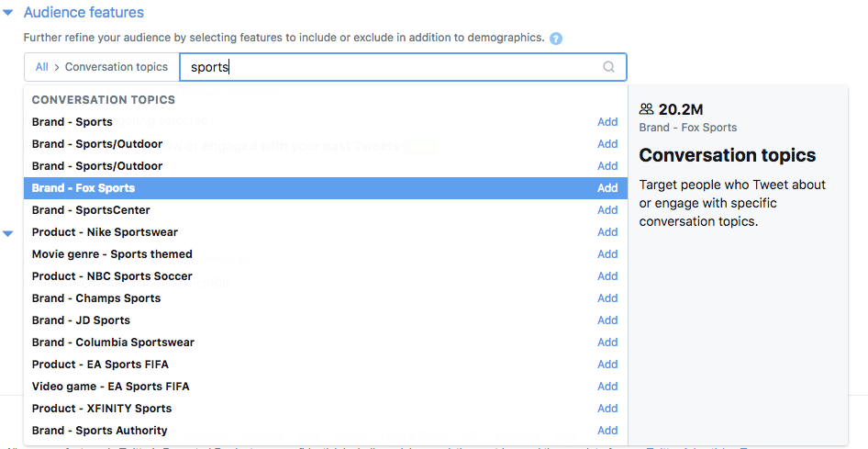Viewport: 868px width, 449px height.
Task: Add Product - EA Sports FIFA
Action: 607,365
